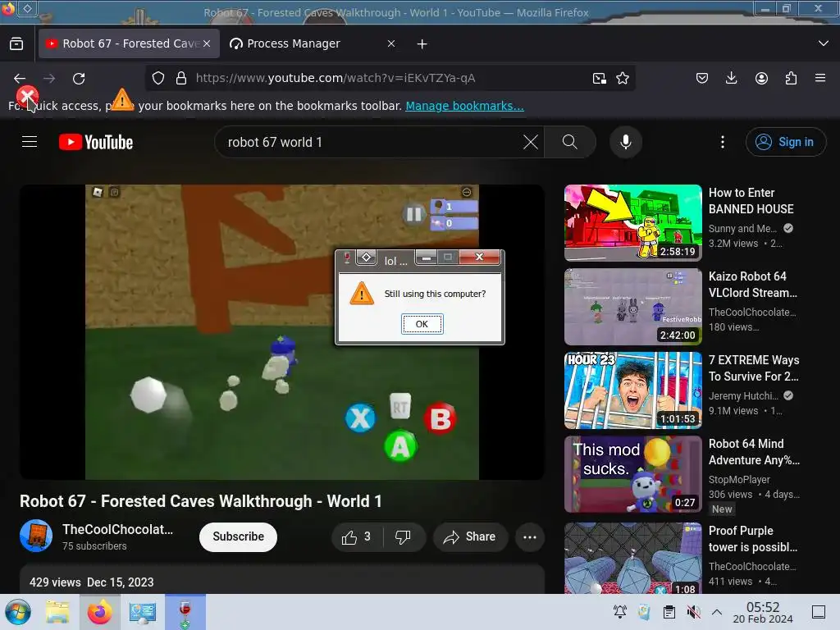Open more actions ellipsis under the video
The height and width of the screenshot is (630, 840).
pos(530,536)
